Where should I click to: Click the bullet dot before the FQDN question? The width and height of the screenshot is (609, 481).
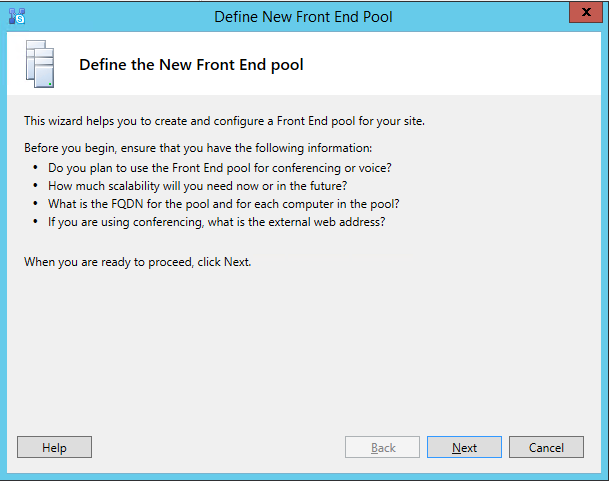pyautogui.click(x=38, y=204)
